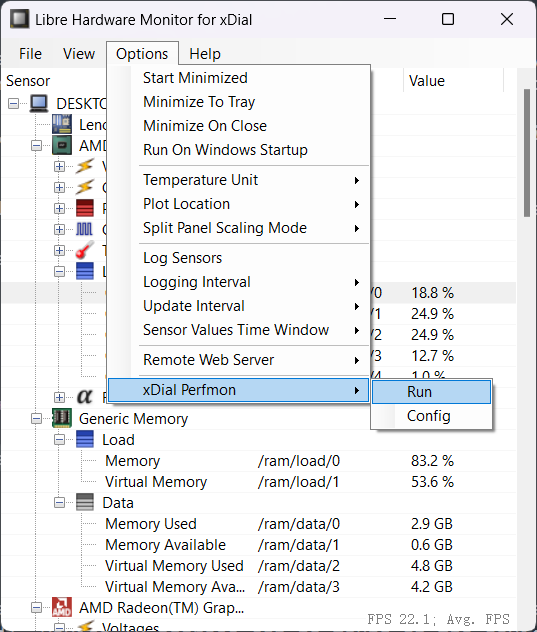Click Config in xDial Perfmon submenu
Viewport: 537px width, 632px height.
[431, 416]
